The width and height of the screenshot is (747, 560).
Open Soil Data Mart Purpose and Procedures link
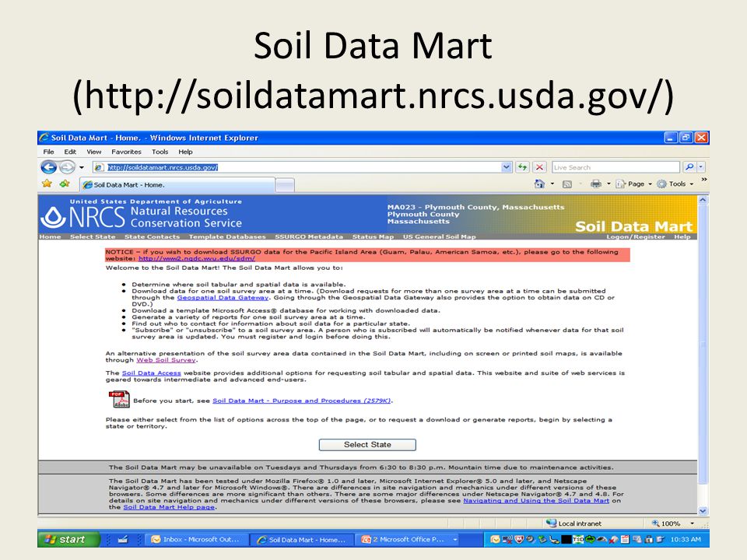(302, 401)
